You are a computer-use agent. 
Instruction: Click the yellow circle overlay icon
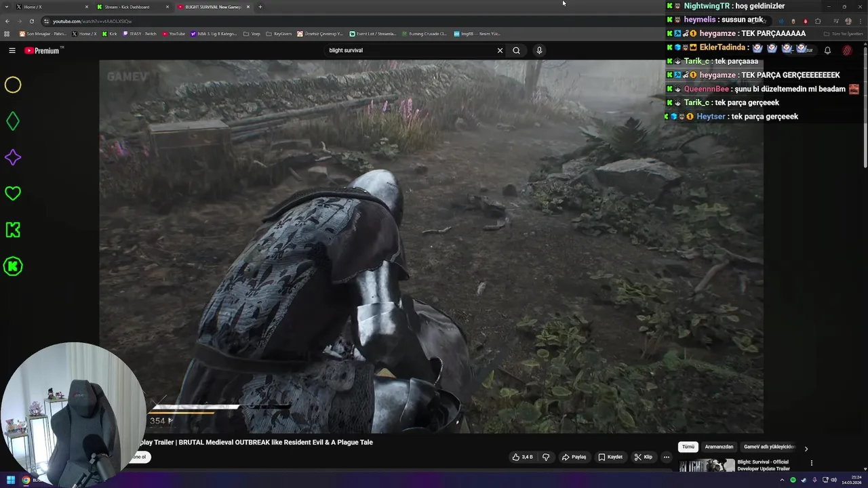click(x=13, y=85)
